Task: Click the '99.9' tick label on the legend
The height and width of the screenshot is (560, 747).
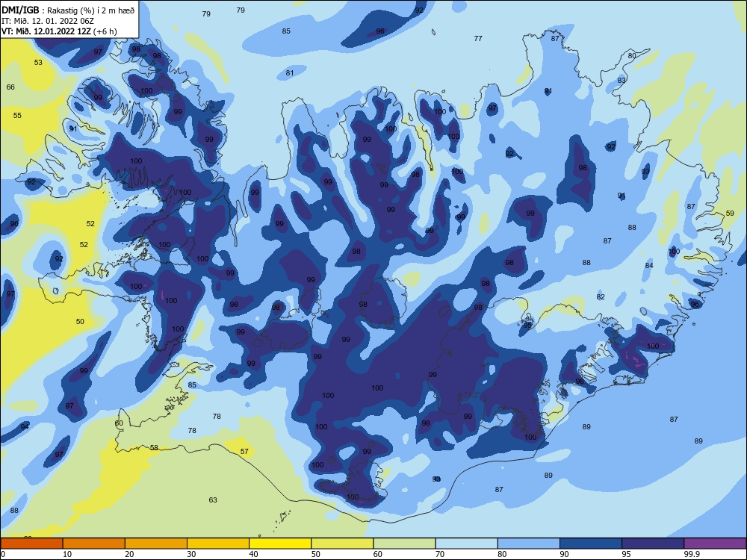Action: (x=692, y=554)
